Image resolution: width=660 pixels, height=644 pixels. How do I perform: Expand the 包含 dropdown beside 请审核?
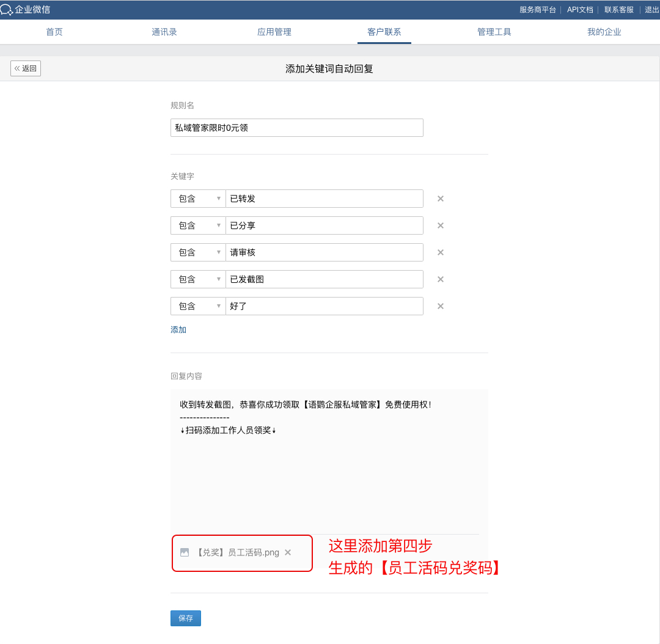tap(198, 252)
